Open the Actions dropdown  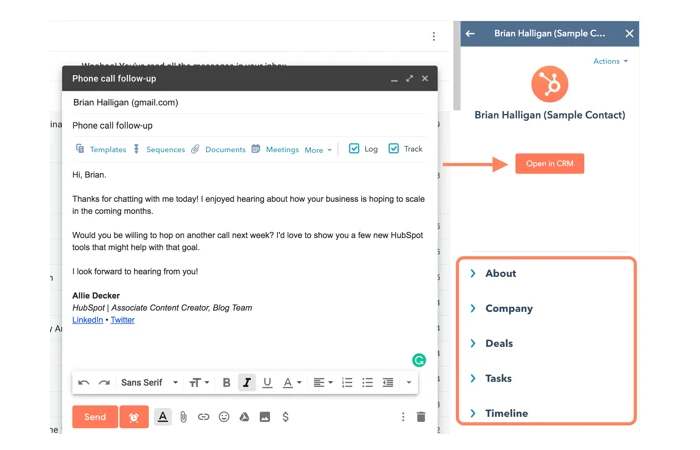tap(610, 61)
